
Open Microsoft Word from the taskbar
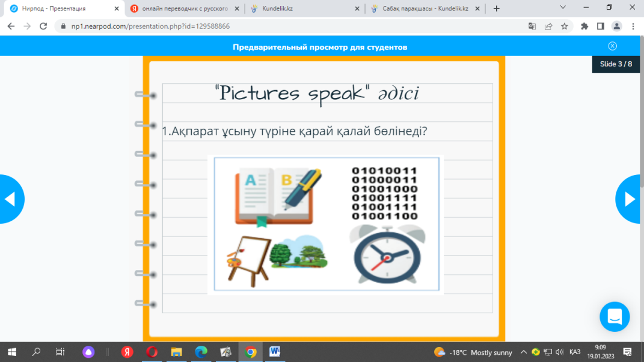275,352
